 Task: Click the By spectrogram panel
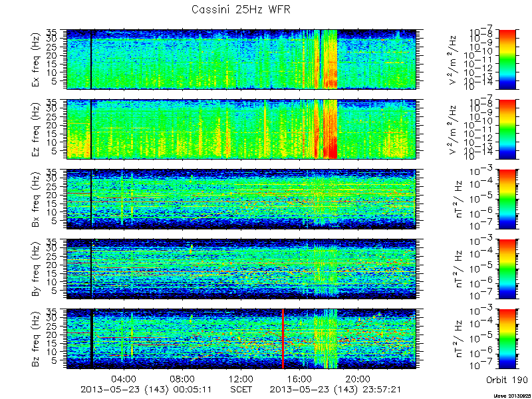coord(241,269)
